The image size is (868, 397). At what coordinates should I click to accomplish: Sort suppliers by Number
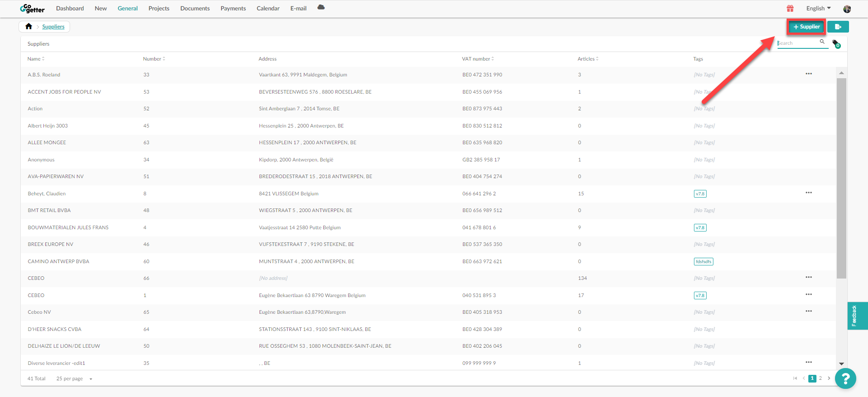click(154, 59)
